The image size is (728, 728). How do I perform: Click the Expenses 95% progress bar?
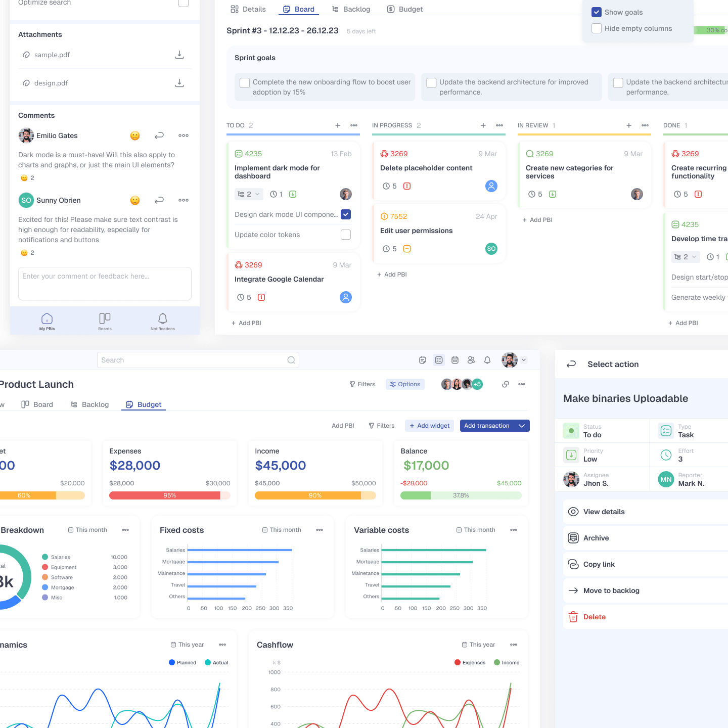(170, 495)
